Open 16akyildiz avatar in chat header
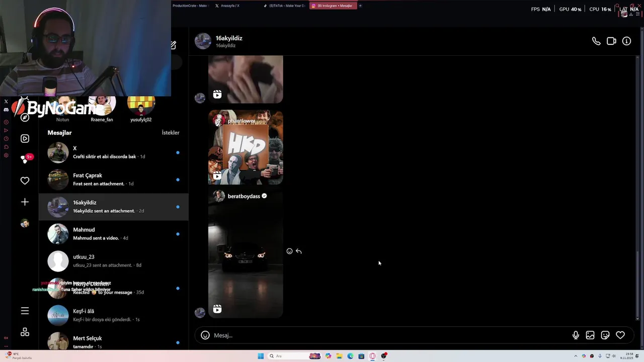The width and height of the screenshot is (644, 362). [203, 41]
